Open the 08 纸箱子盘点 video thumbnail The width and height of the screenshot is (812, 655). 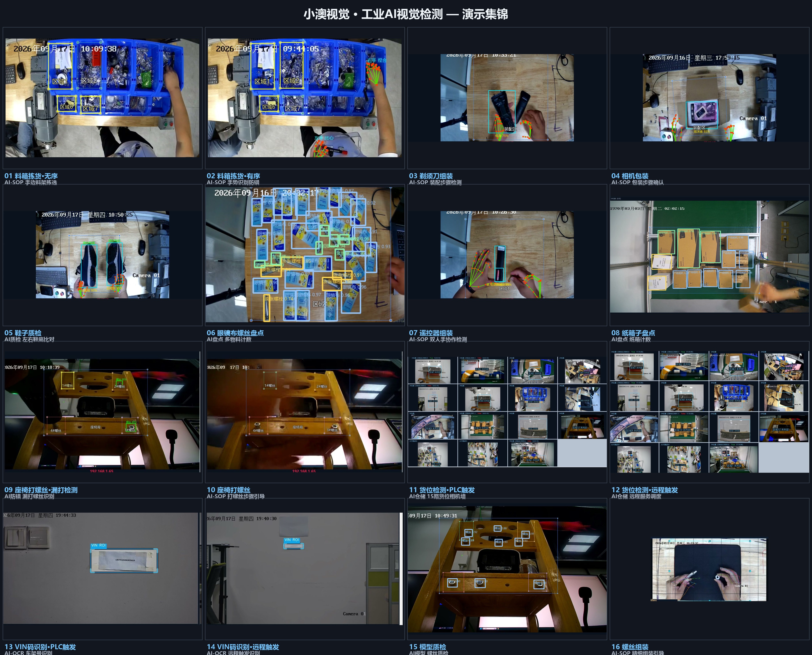(709, 255)
